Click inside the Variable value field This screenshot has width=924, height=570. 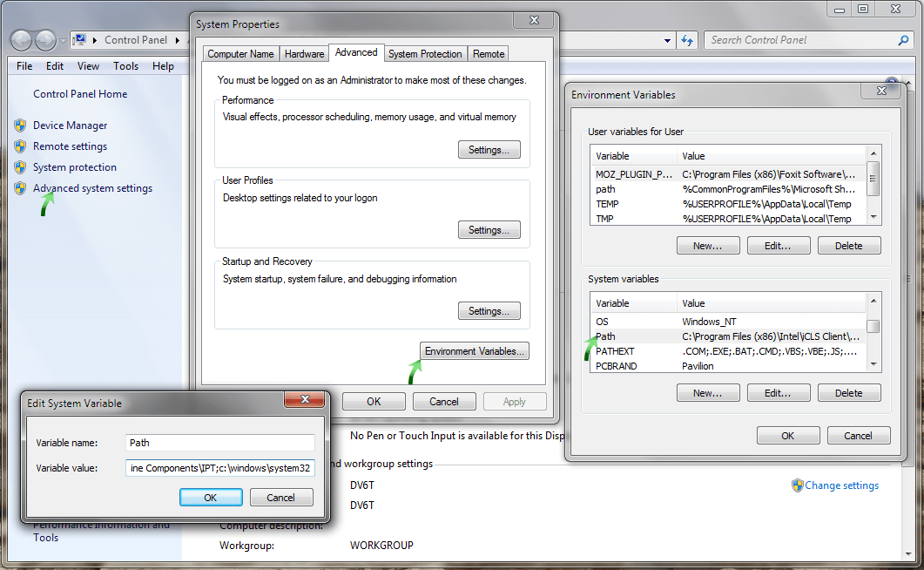click(219, 468)
